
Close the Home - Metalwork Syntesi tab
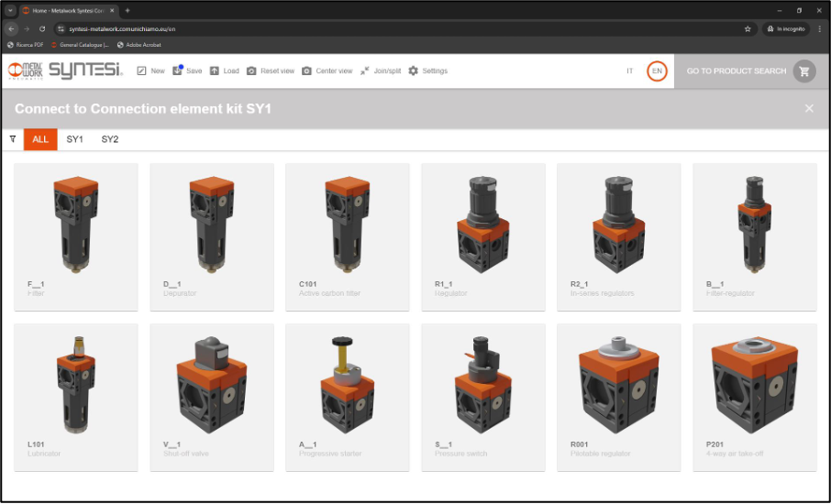tap(112, 11)
